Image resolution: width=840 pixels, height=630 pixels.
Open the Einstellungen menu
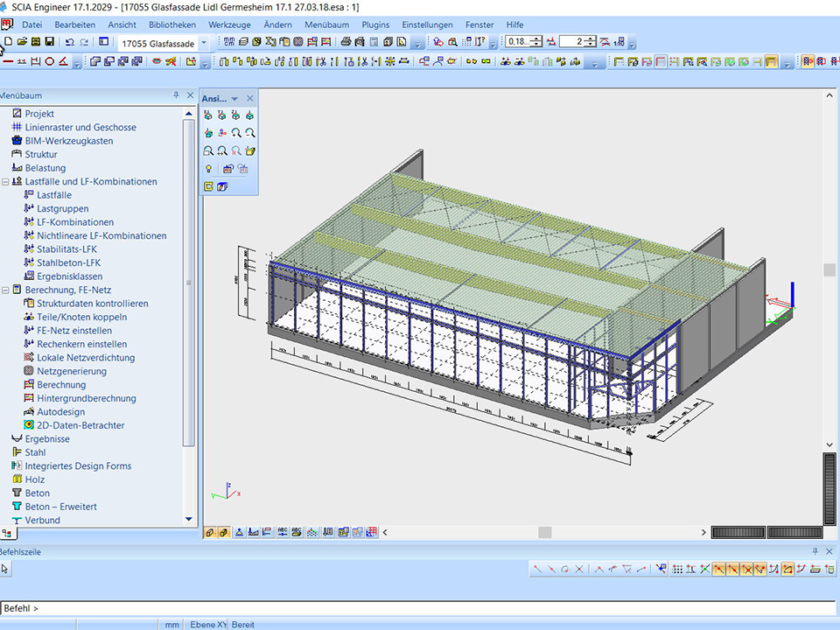[x=427, y=24]
